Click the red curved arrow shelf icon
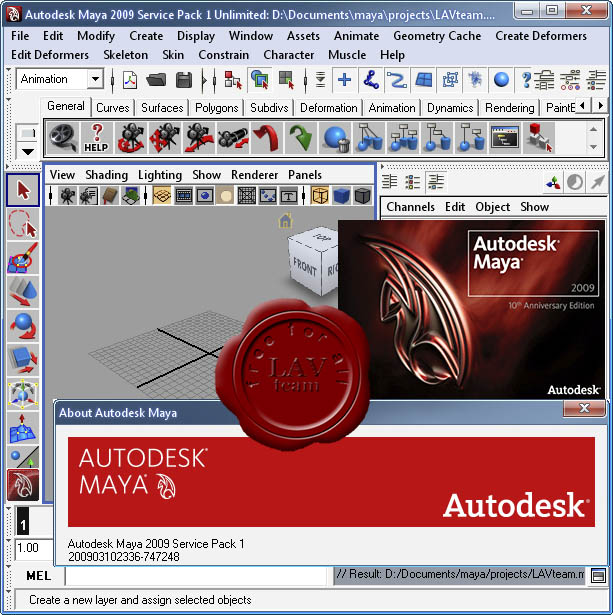 [x=266, y=138]
